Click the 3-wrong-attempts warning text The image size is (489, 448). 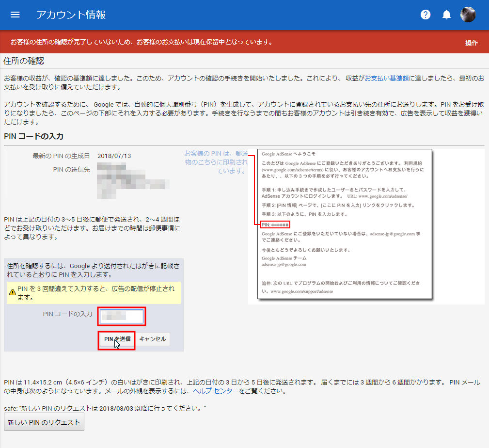pos(96,293)
